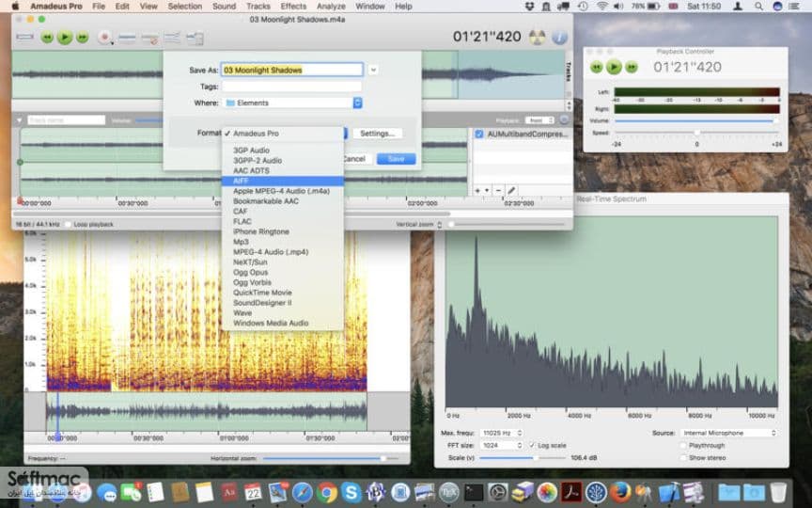Click the burn disc radiation icon
This screenshot has width=812, height=508.
click(x=537, y=38)
